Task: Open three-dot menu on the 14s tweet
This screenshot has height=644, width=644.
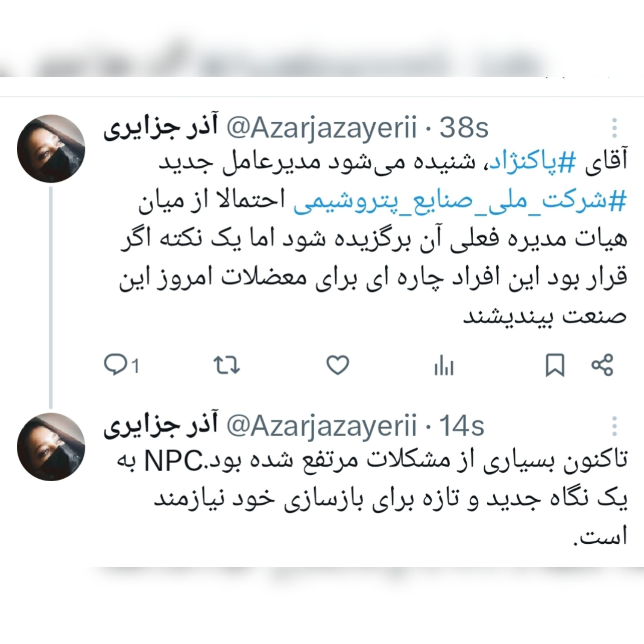Action: pos(614,426)
